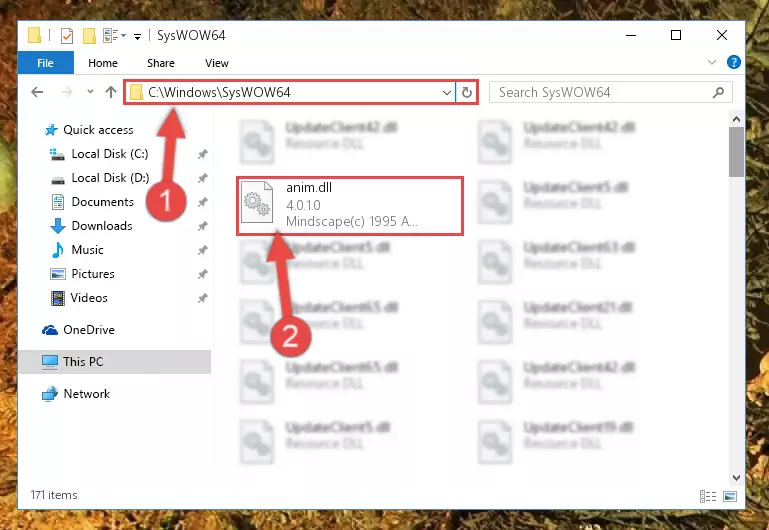
Task: Click the Search SysWOW64 field
Action: tap(611, 92)
